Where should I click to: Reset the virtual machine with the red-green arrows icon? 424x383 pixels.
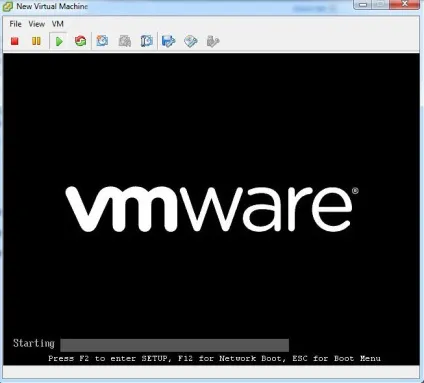80,41
